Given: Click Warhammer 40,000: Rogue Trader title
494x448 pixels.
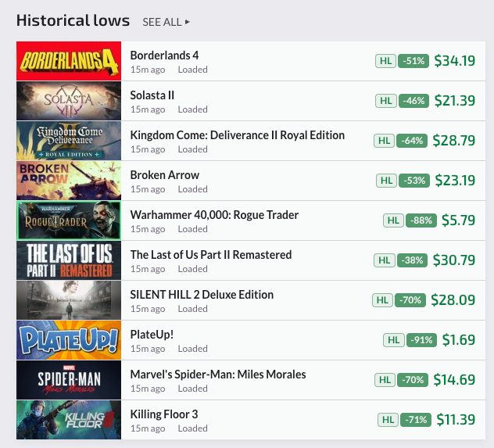Looking at the screenshot, I should [x=214, y=215].
